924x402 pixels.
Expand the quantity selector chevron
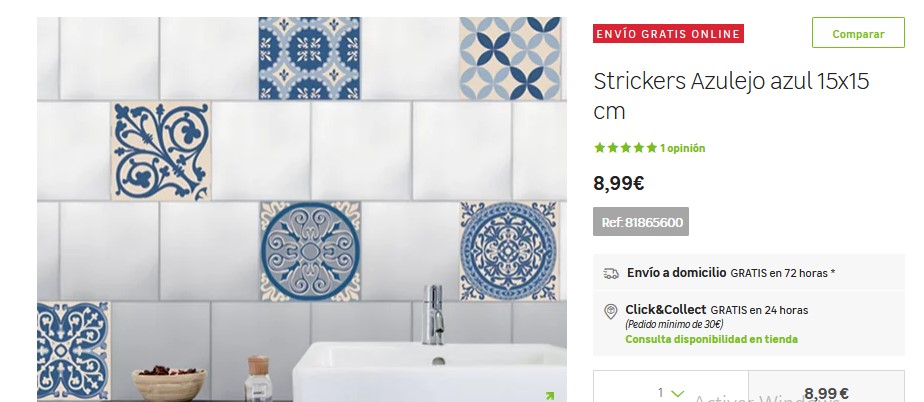click(678, 393)
